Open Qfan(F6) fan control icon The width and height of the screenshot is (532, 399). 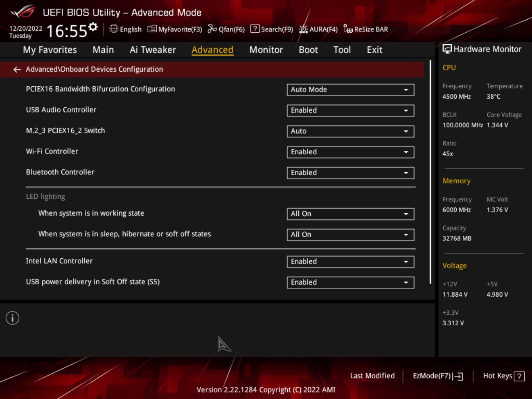tap(212, 29)
